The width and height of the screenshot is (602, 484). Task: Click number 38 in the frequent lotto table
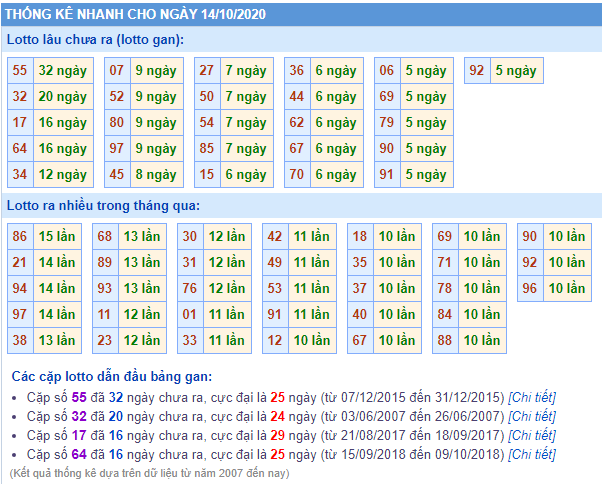click(x=20, y=341)
